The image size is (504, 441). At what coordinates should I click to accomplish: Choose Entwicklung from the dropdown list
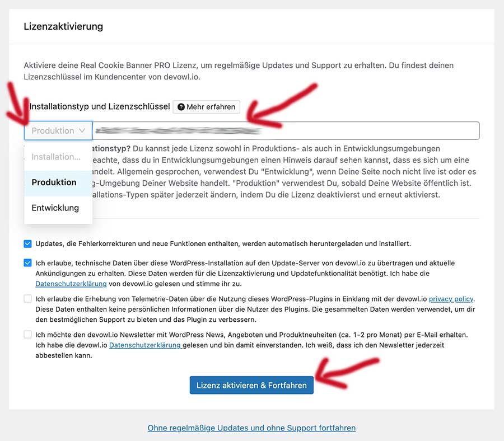(55, 208)
